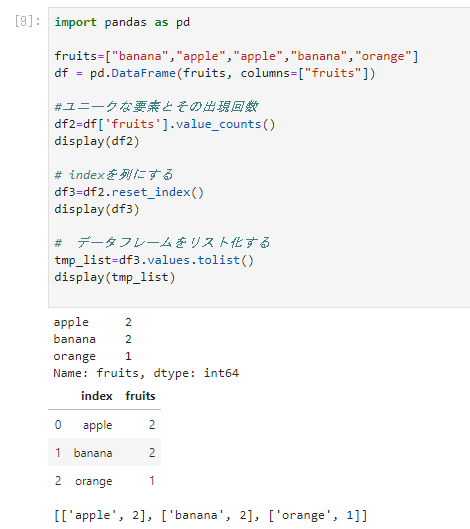Click the display(df2) line
This screenshot has height=529, width=470.
[97, 141]
